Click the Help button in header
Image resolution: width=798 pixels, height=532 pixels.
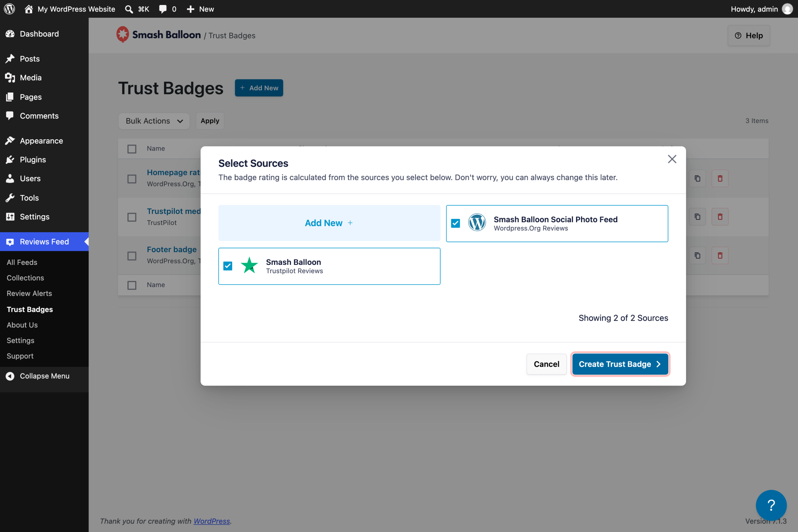click(748, 36)
